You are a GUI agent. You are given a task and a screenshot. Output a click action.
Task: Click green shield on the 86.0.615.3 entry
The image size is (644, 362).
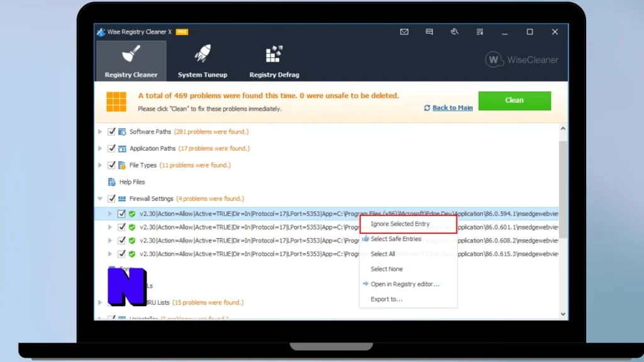click(132, 254)
